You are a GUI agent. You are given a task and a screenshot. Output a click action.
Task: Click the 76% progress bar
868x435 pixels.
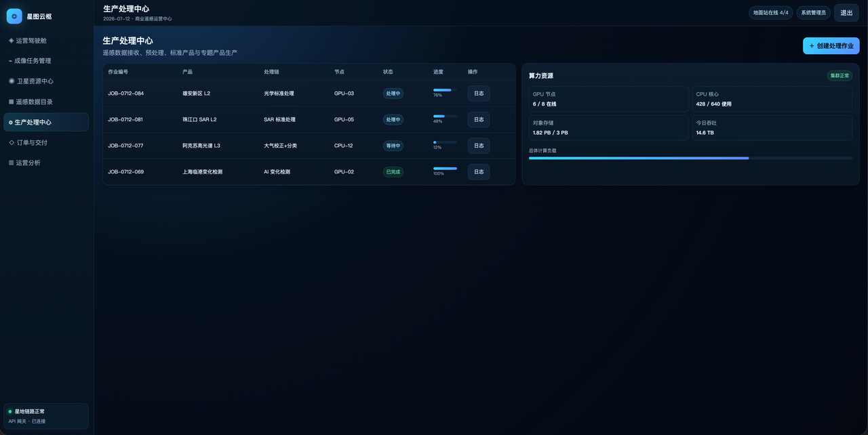click(x=445, y=89)
